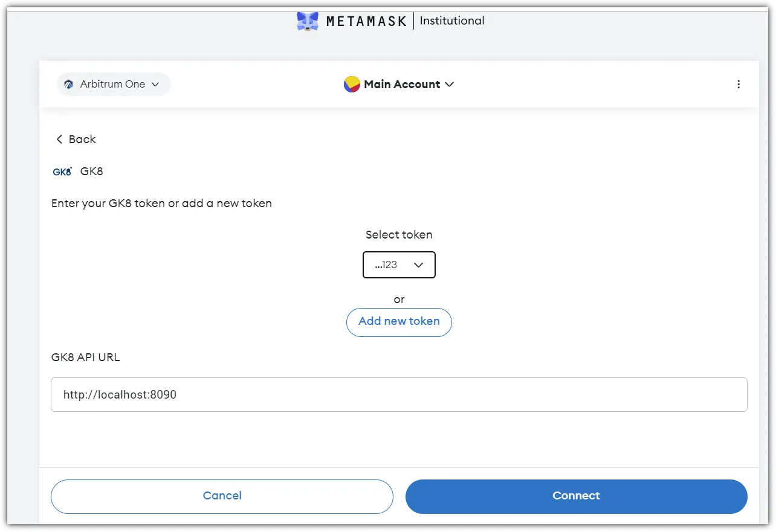Click the Arbitrum network logo icon
Viewport: 776px width, 532px height.
coord(69,85)
